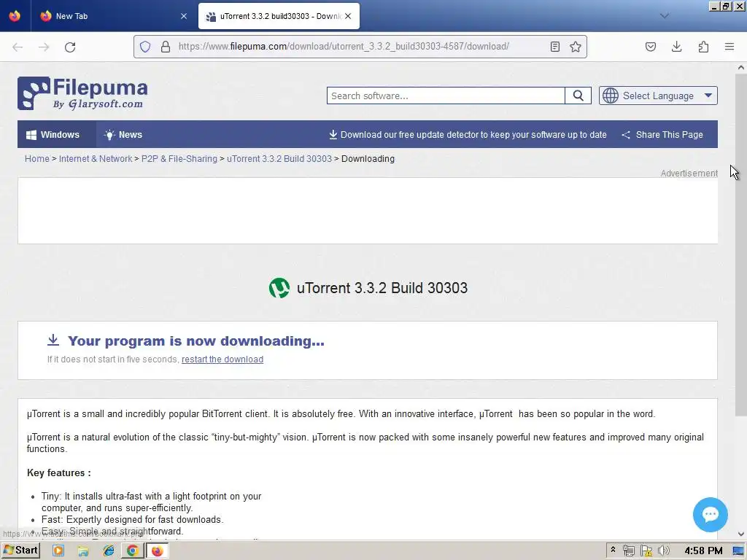Click the page scrollbar up arrow
747x560 pixels.
pyautogui.click(x=741, y=68)
